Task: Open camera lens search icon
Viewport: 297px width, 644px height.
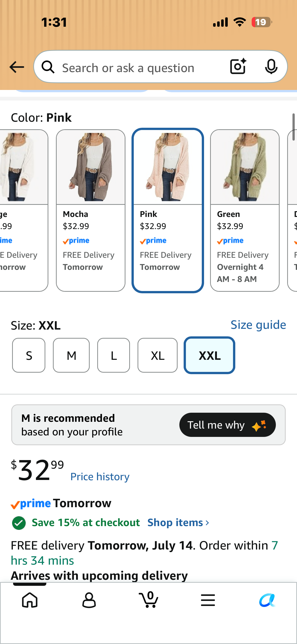Action: (x=238, y=66)
